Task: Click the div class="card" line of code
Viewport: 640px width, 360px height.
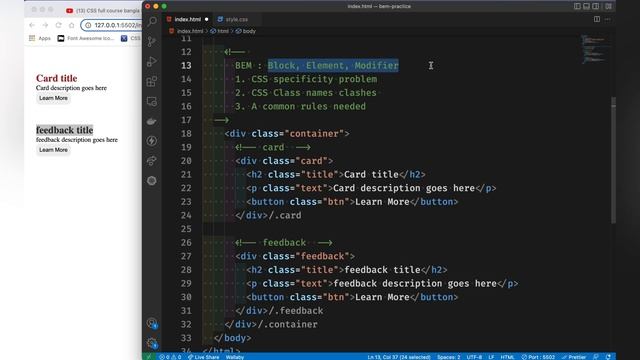Action: (284, 161)
